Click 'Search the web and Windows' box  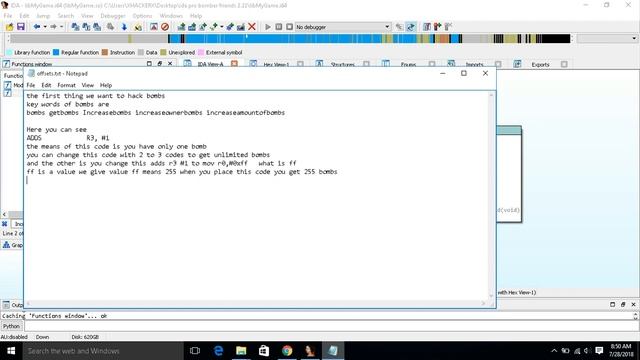(102, 351)
